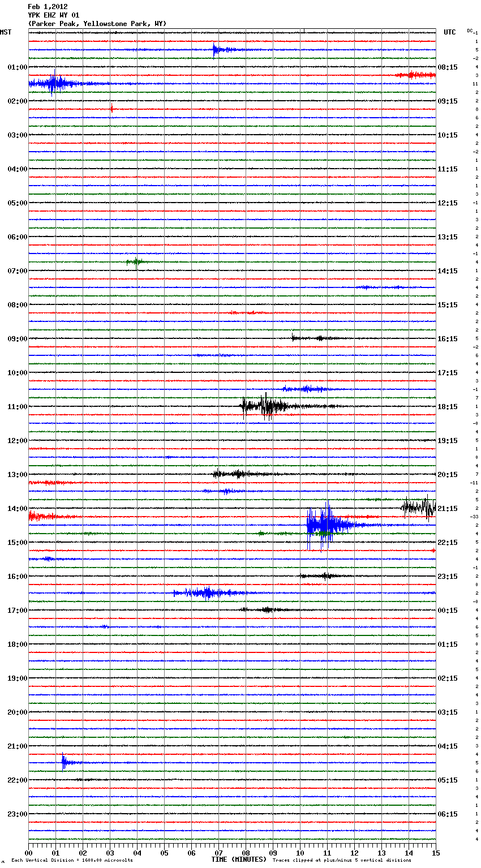Click the minute tick label 15
This screenshot has height=868, width=481.
click(436, 853)
